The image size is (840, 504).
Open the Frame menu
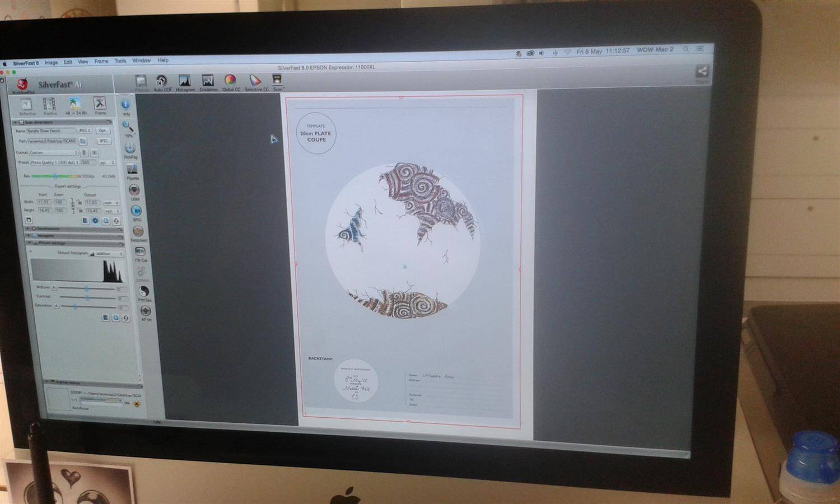101,62
